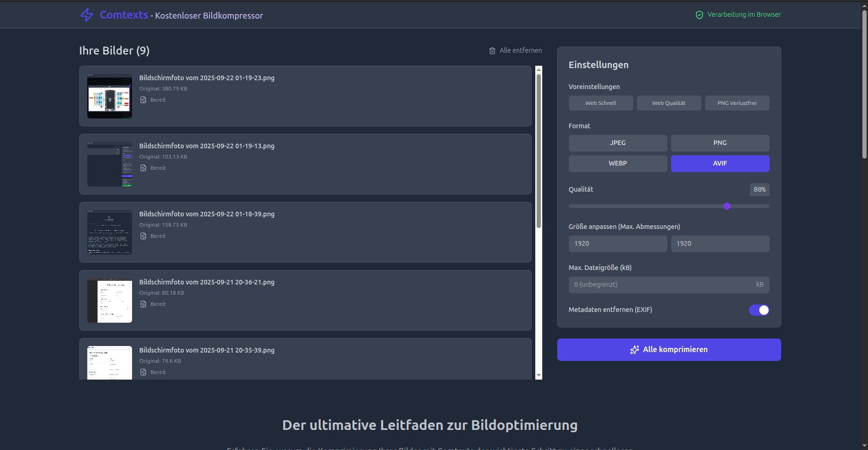
Task: Click the Alle komprimieren button
Action: (669, 350)
